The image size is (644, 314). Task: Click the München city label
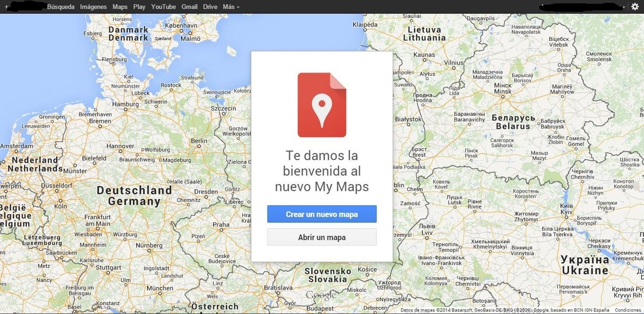160,288
